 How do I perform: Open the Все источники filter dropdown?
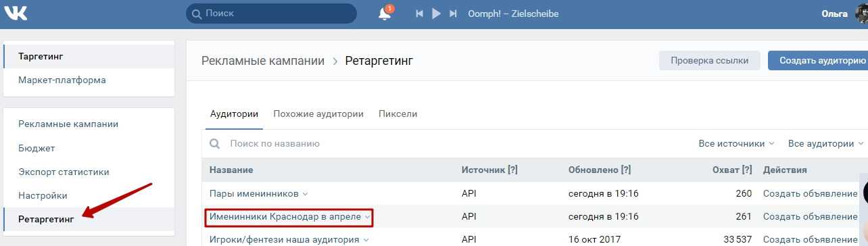pos(736,144)
